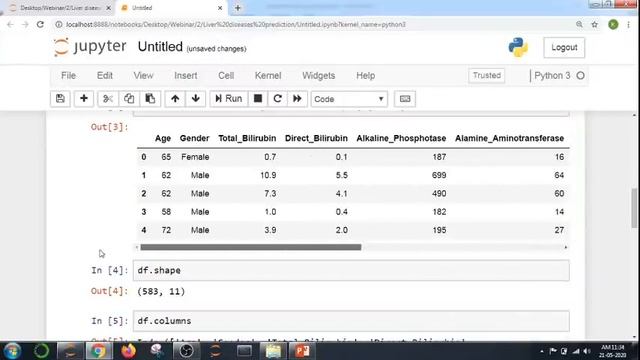The image size is (640, 360).
Task: Open the Cell menu
Action: click(226, 76)
